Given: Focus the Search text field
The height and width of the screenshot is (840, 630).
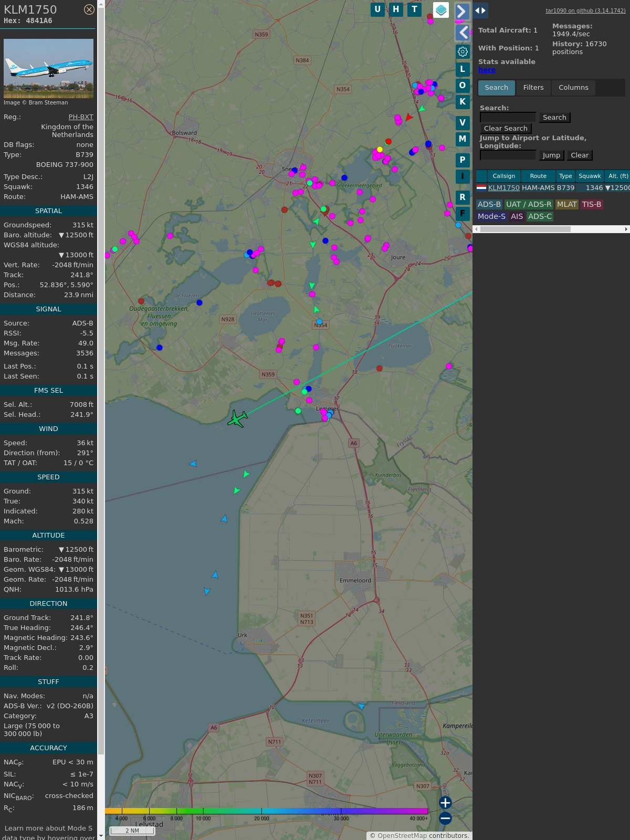Looking at the screenshot, I should [x=508, y=118].
